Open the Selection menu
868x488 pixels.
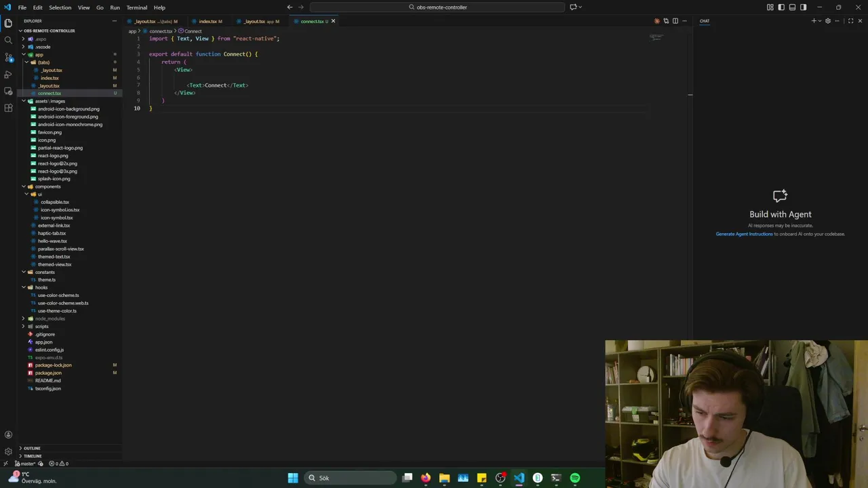point(60,7)
